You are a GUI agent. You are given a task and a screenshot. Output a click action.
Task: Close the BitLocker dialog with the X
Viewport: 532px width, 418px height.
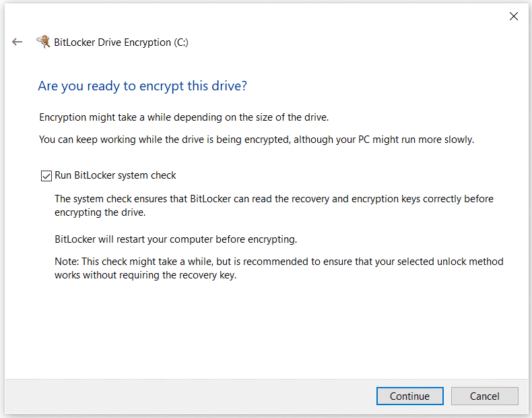[514, 16]
